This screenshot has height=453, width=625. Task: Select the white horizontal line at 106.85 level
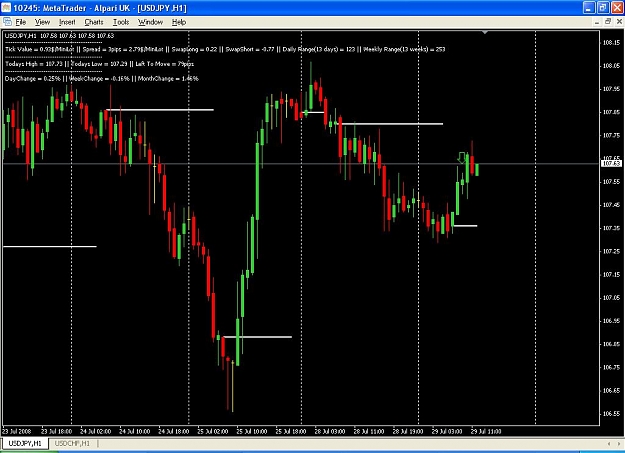[257, 337]
